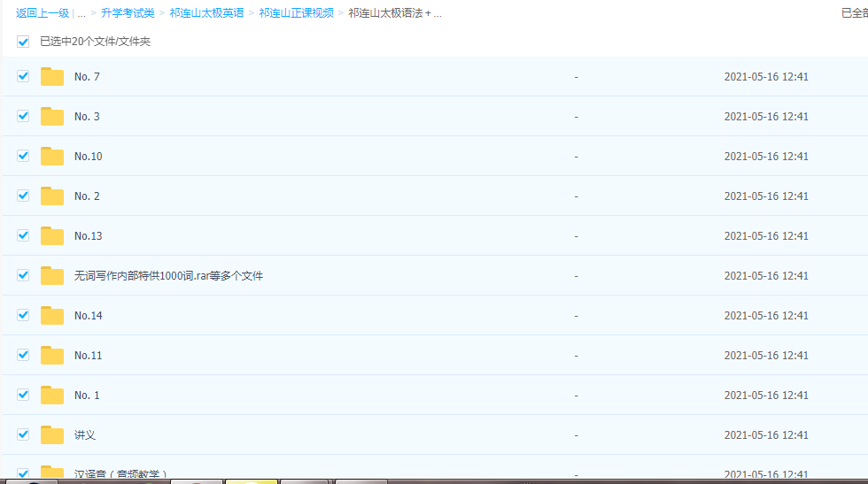Open 祁连山正课视频 breadcrumb link
Screen dimensions: 868x484
[296, 13]
